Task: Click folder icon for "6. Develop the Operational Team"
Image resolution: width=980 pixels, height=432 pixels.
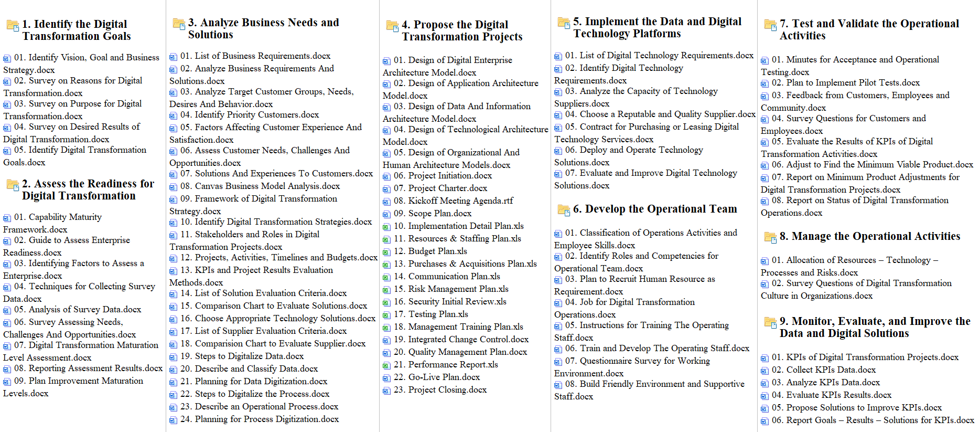Action: click(564, 210)
